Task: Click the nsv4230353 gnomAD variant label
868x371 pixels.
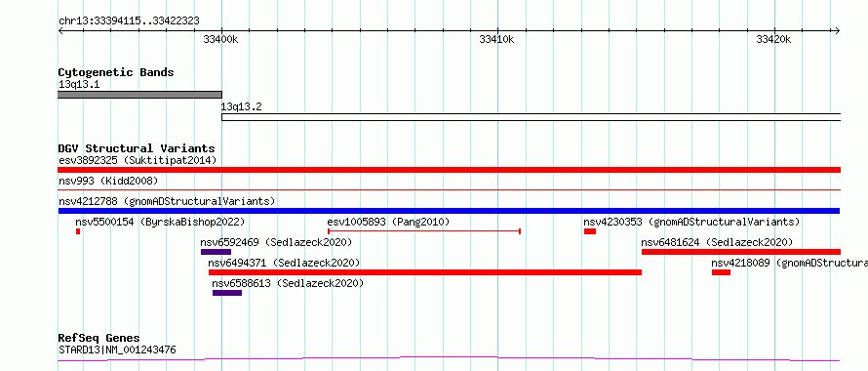Action: click(692, 222)
